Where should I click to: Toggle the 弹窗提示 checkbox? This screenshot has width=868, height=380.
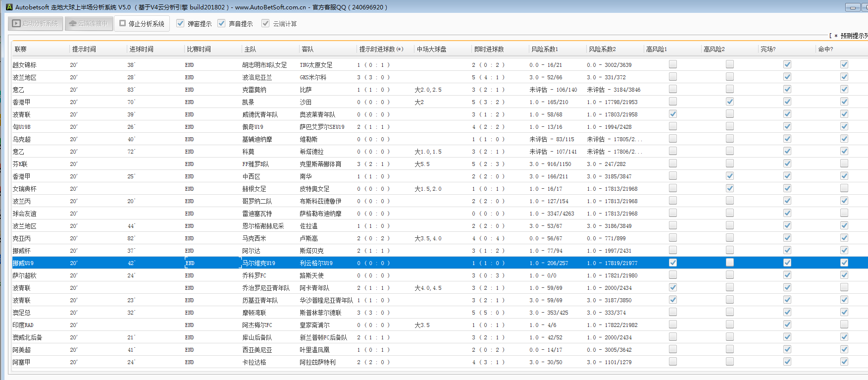click(180, 23)
